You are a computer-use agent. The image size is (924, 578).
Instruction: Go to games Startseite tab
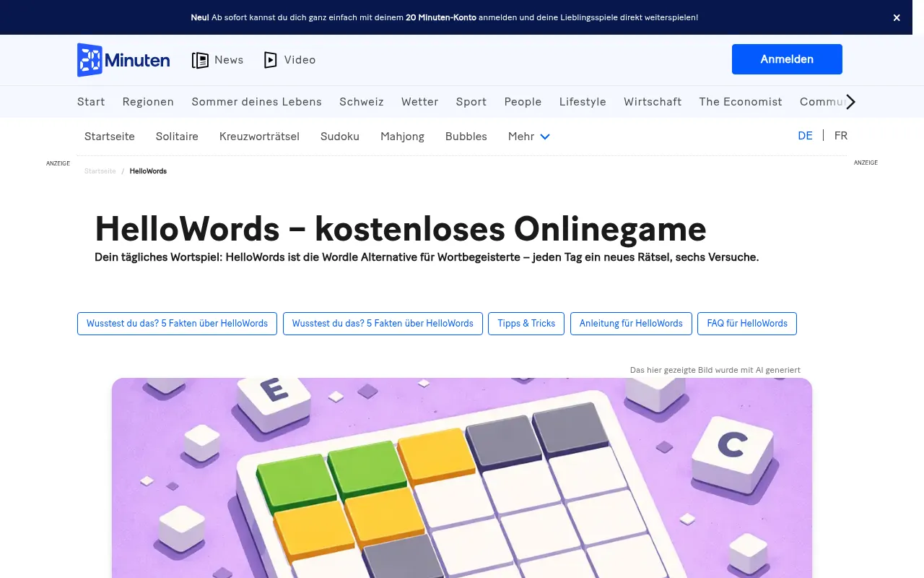[x=110, y=137]
